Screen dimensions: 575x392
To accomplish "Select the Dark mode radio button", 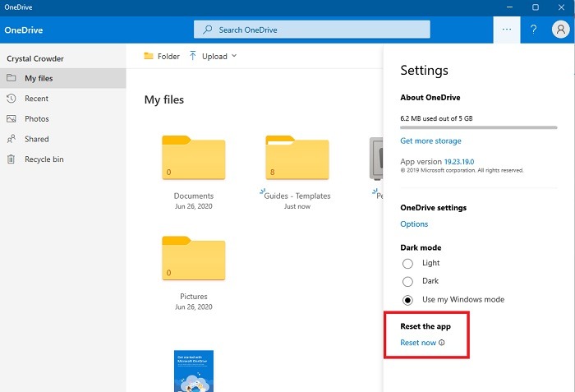I will pyautogui.click(x=407, y=282).
